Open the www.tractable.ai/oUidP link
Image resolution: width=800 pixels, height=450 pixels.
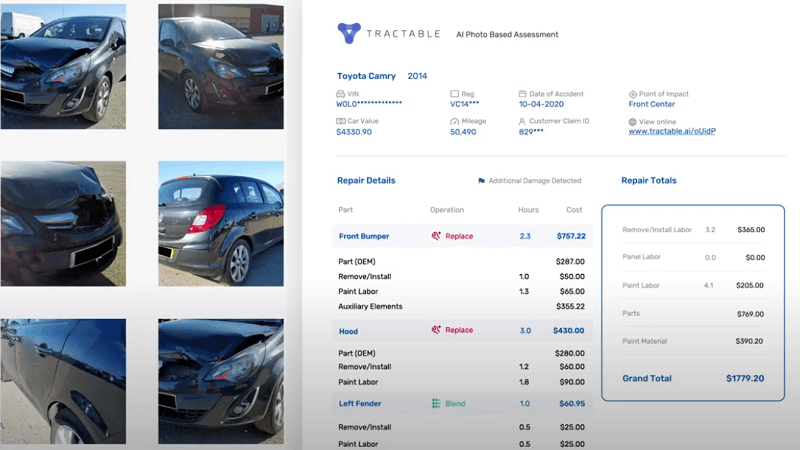click(672, 131)
